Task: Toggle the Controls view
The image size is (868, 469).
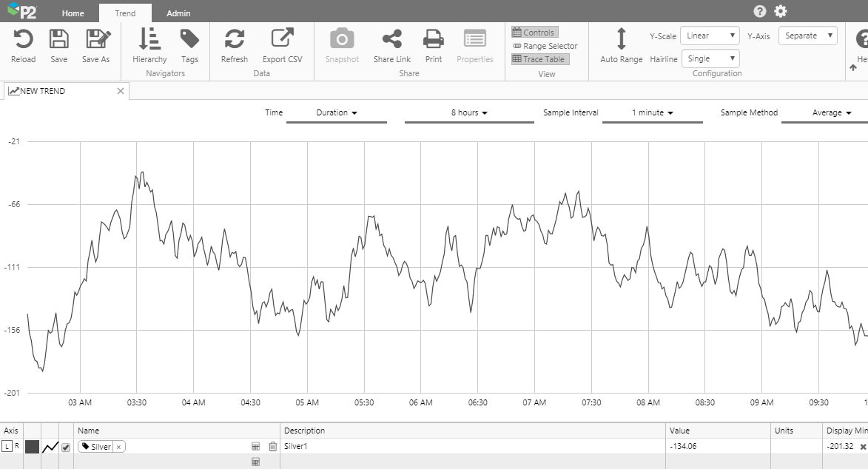Action: point(534,33)
